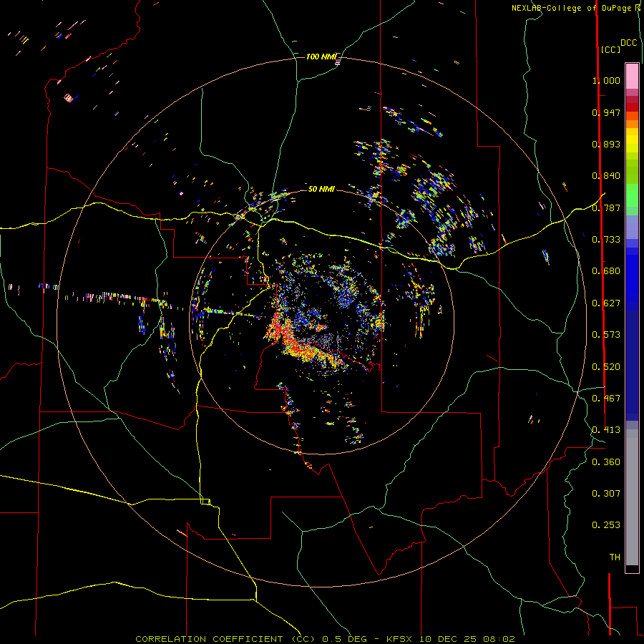This screenshot has height=644, width=644.
Task: Click the 0.5 DEG elevation text
Action: tap(345, 639)
